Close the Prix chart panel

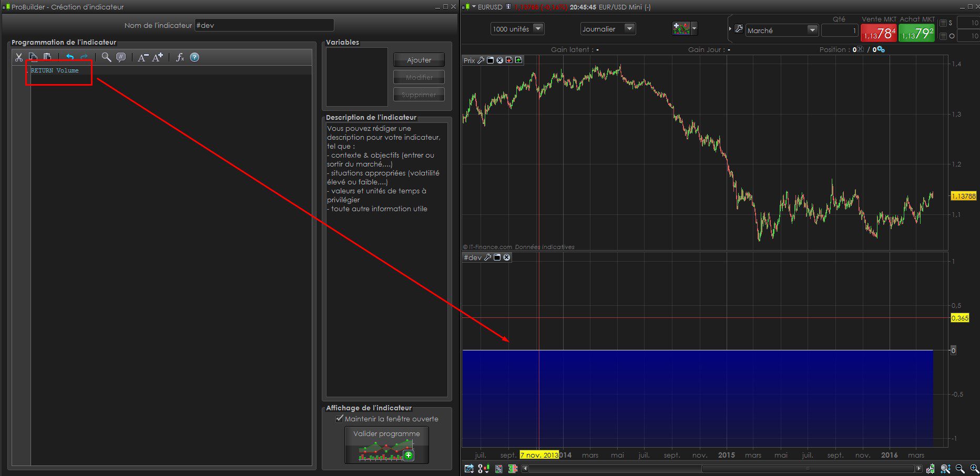500,60
